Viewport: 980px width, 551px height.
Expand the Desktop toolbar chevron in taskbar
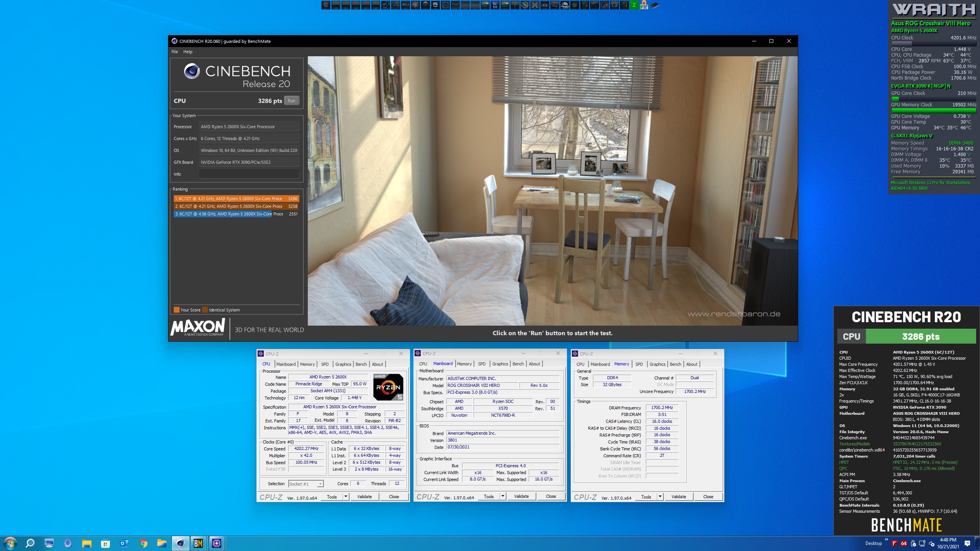coord(886,540)
